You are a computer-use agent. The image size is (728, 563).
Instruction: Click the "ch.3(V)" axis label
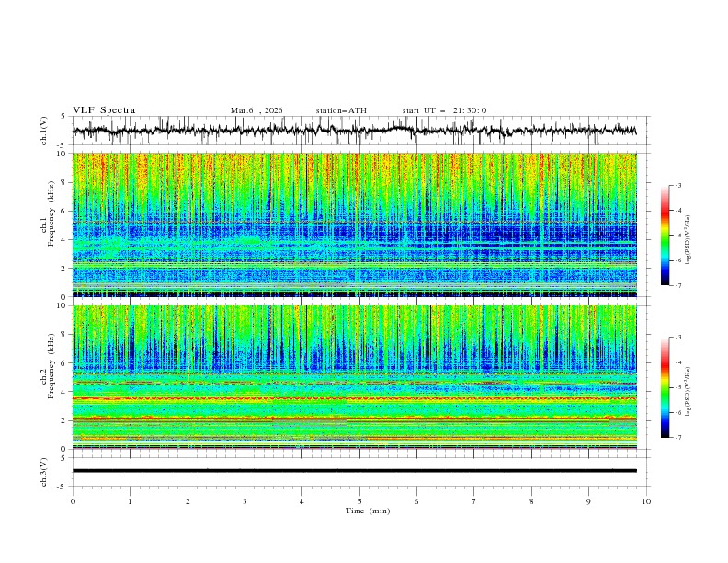[44, 472]
